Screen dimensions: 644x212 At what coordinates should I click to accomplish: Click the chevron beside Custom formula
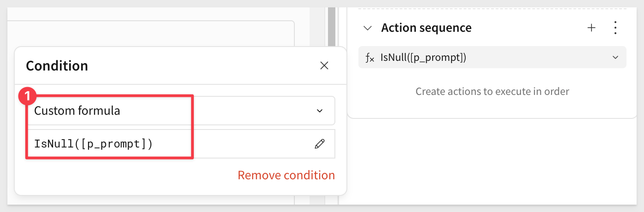320,111
